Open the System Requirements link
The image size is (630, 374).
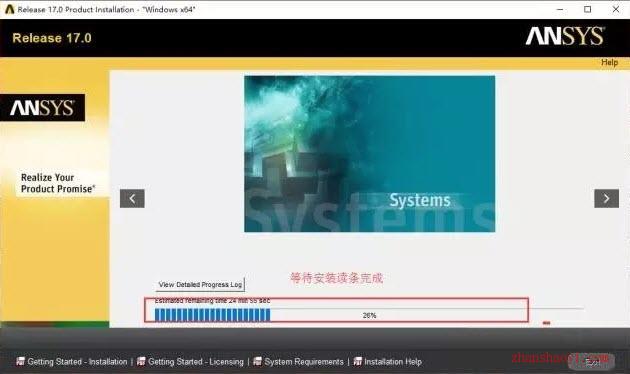pos(304,362)
